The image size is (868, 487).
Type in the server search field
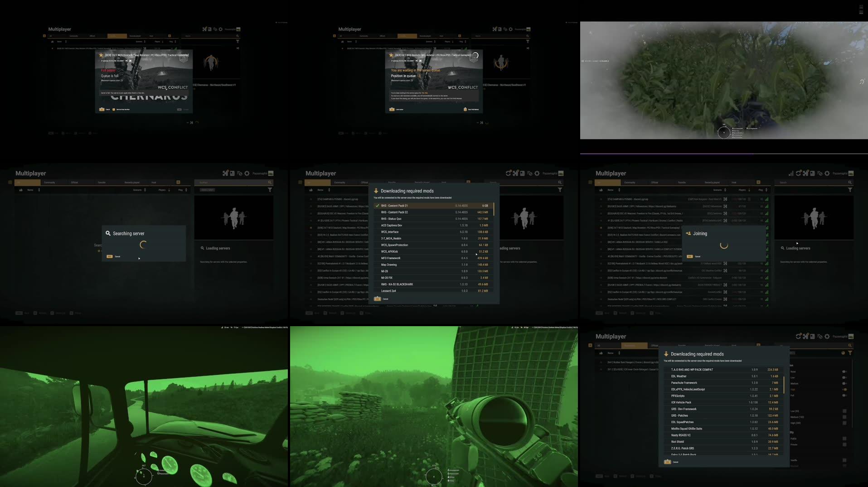811,182
